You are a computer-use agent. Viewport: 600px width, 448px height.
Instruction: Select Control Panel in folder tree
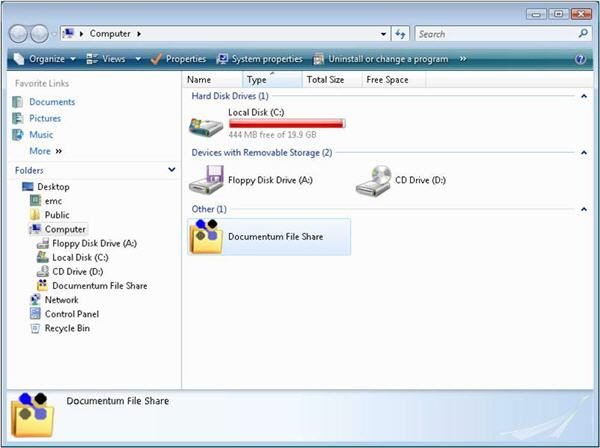[72, 314]
